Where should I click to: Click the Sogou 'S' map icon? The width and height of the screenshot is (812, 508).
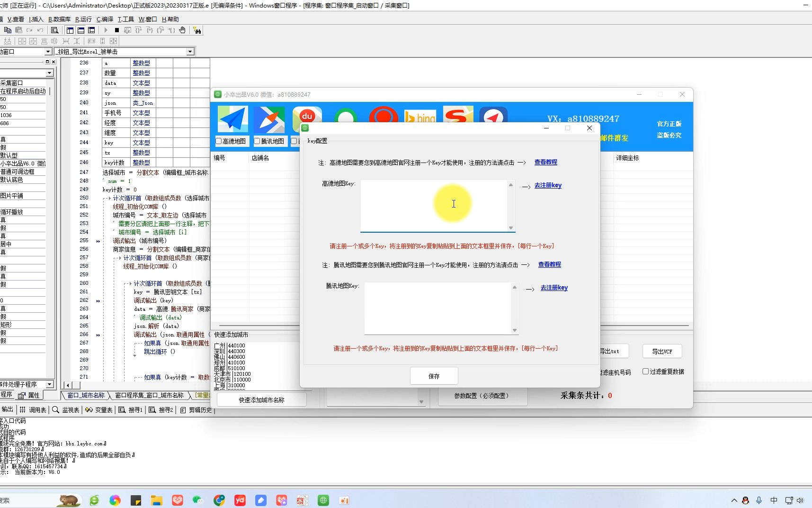click(x=458, y=115)
